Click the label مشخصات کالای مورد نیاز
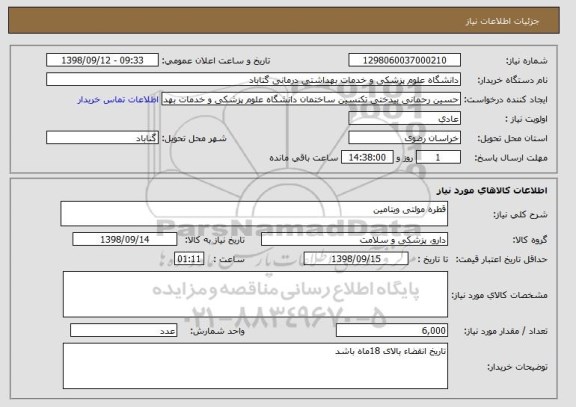This screenshot has height=407, width=576. coord(499,295)
